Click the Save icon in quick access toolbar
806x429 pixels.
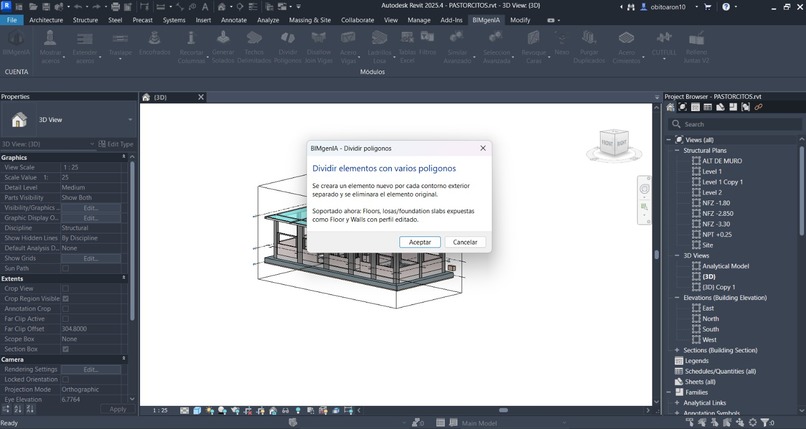click(46, 7)
